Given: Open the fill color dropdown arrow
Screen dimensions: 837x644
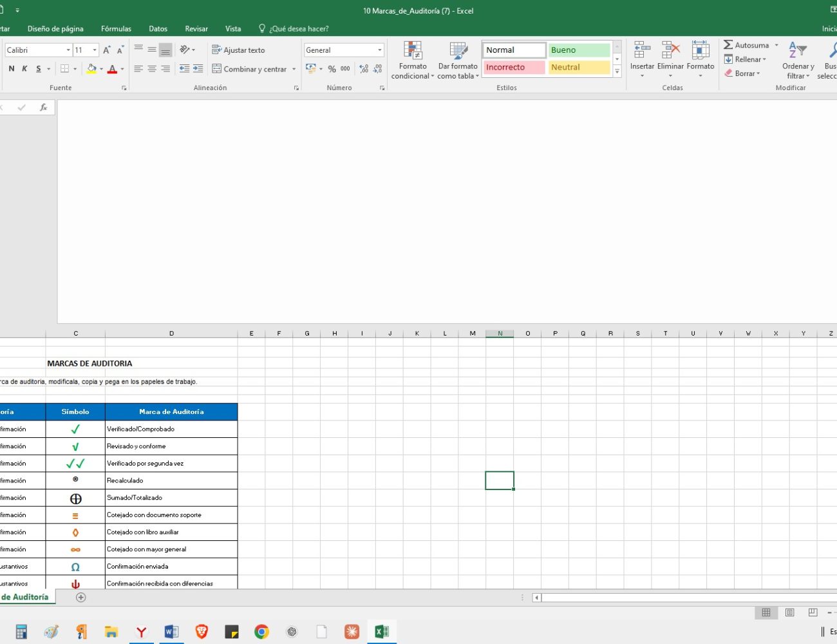Looking at the screenshot, I should click(x=102, y=69).
